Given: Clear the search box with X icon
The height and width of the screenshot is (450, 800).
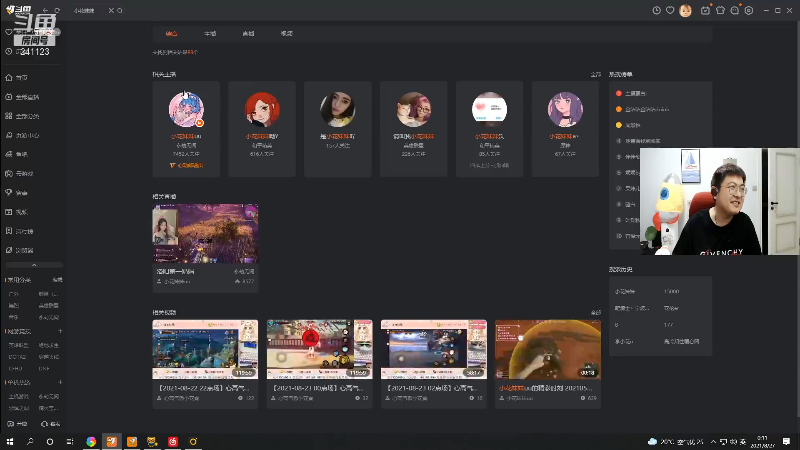Looking at the screenshot, I should (x=111, y=10).
